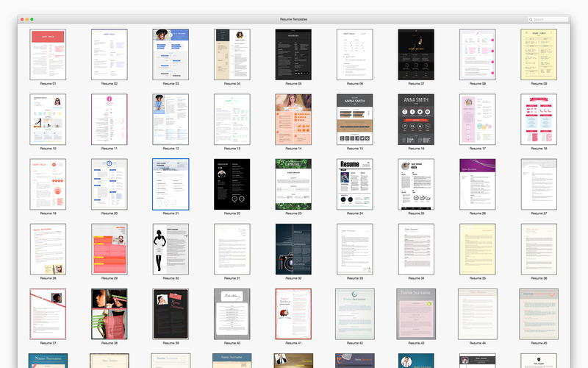Open the camera-themed Resume 32 template

click(293, 250)
